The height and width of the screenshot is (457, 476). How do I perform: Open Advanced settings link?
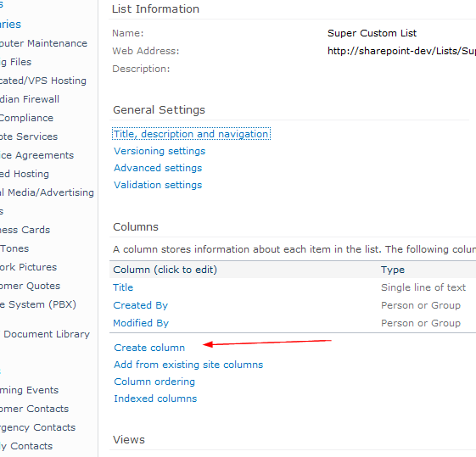coord(158,168)
